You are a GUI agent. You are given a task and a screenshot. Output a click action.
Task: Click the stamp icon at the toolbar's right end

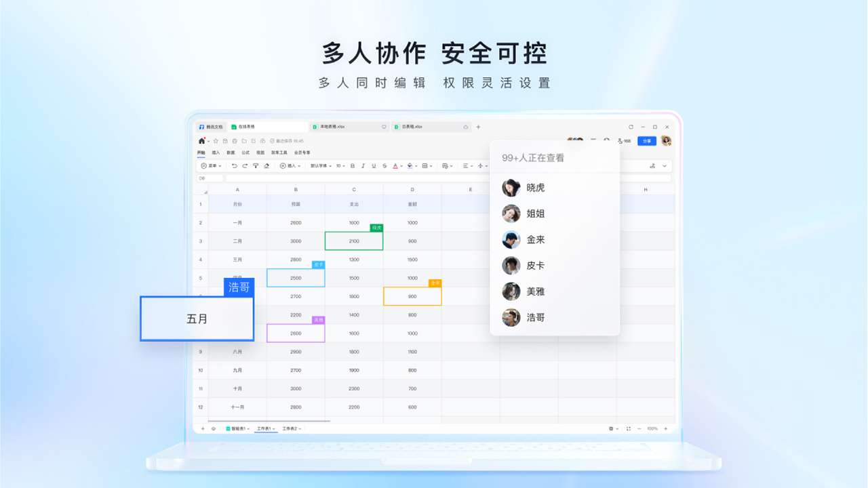click(652, 166)
